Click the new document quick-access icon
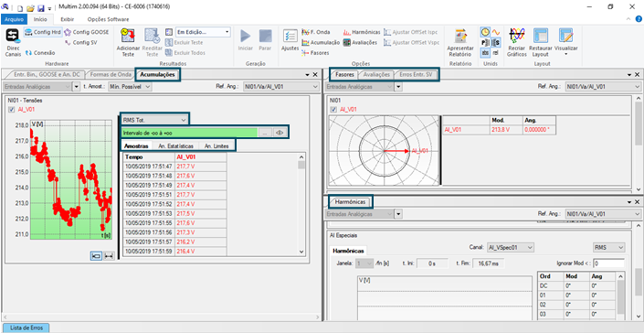The width and height of the screenshot is (644, 333). [20, 7]
